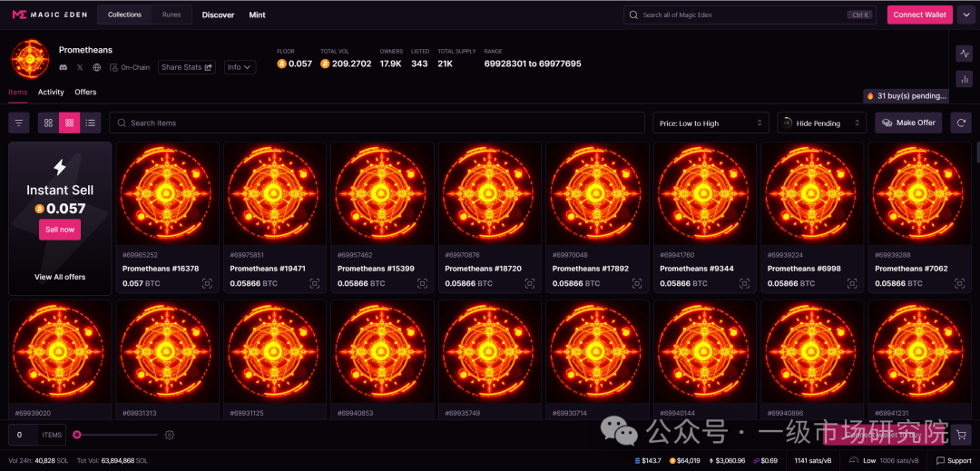Viewport: 980px width, 471px height.
Task: Open the thumbnail of inscription #69935749
Action: 490,351
